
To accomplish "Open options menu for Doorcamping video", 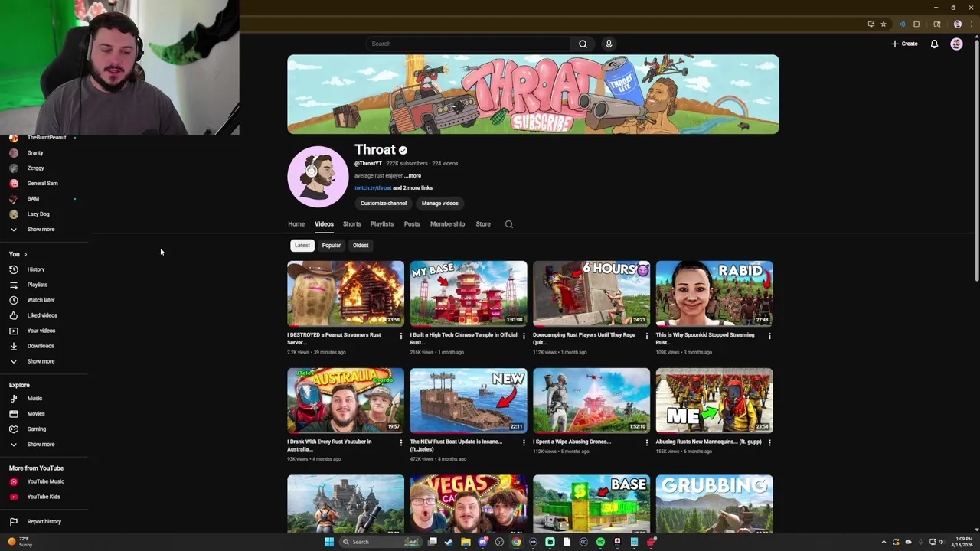I will coord(646,335).
